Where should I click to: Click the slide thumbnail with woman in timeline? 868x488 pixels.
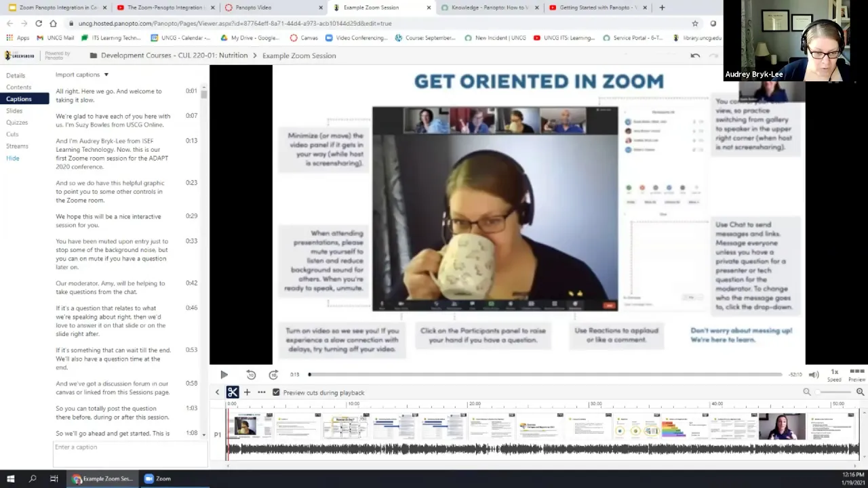coord(782,426)
